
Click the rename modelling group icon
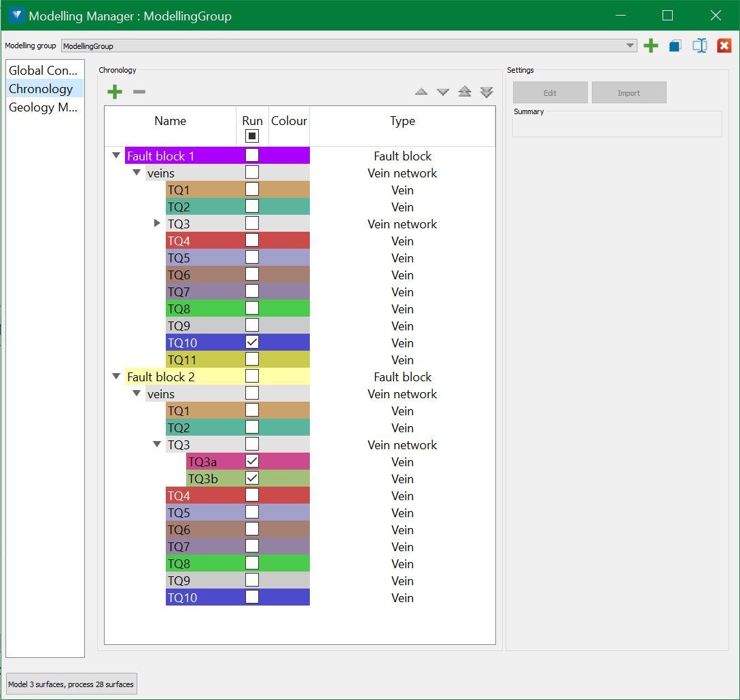(x=700, y=46)
